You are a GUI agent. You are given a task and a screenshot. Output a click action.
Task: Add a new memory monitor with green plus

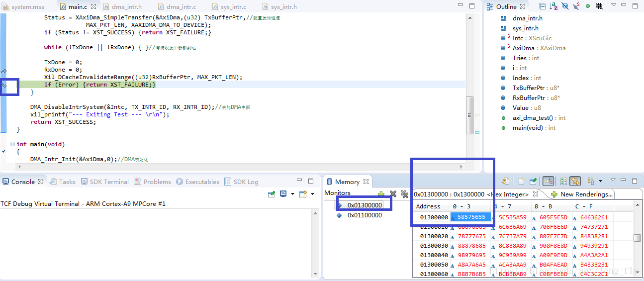tap(381, 193)
